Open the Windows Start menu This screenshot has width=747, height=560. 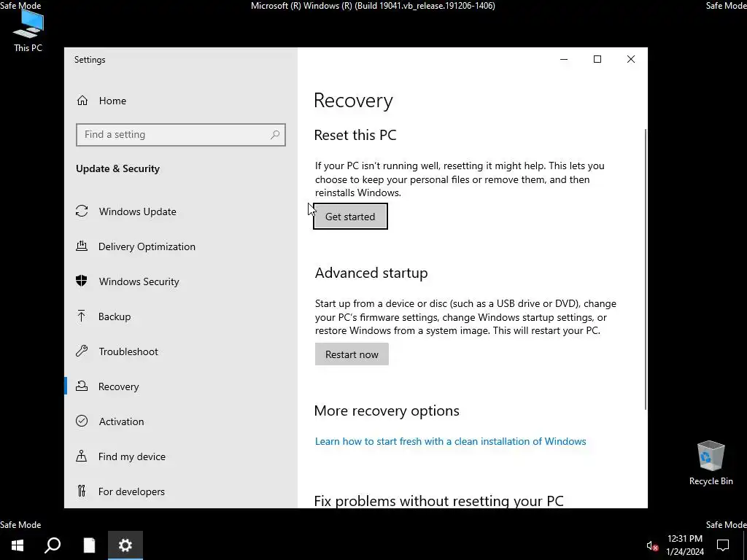point(18,545)
